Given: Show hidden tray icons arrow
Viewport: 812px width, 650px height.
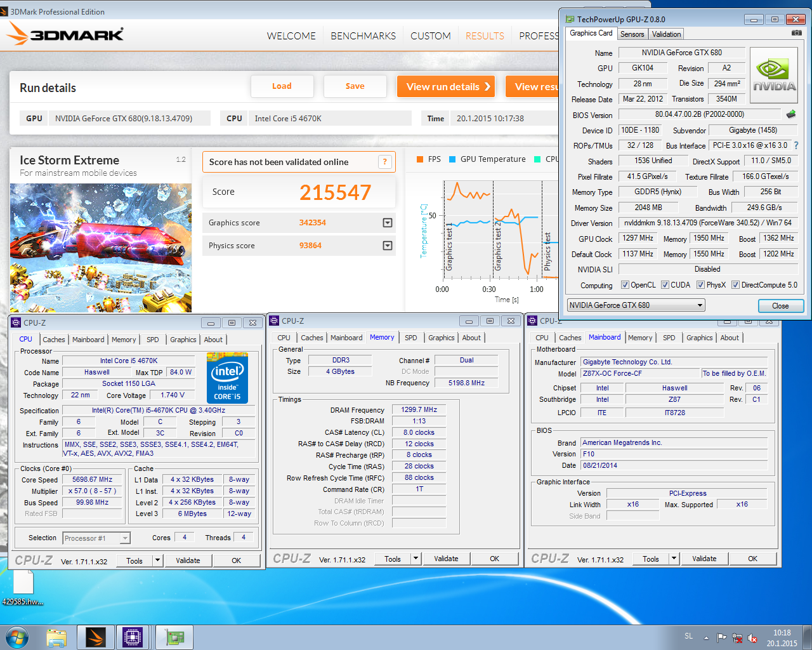Looking at the screenshot, I should point(706,637).
